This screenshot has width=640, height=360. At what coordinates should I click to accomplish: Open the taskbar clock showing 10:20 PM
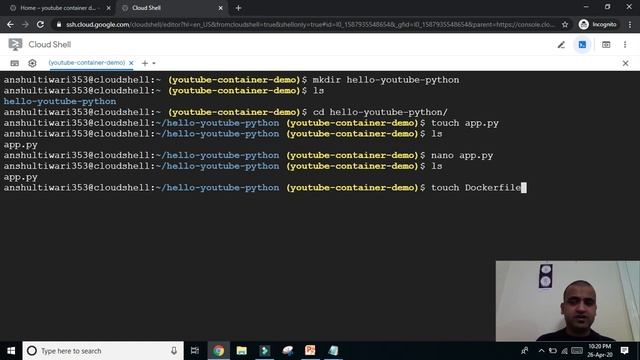[x=600, y=351]
